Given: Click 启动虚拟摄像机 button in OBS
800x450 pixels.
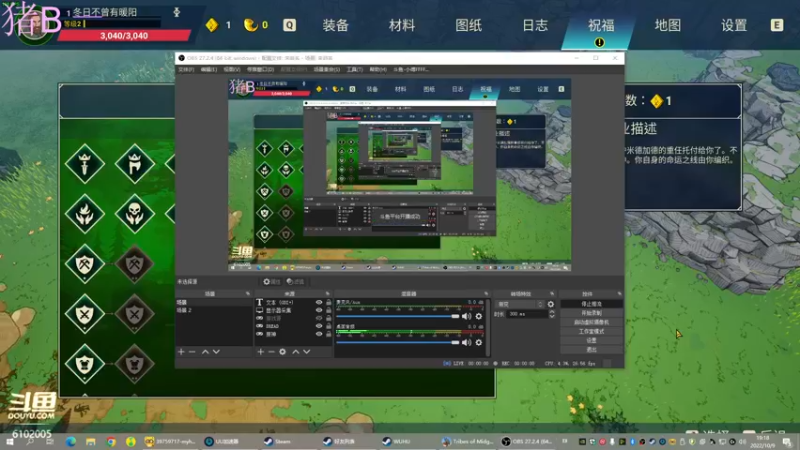Looking at the screenshot, I should (x=591, y=322).
